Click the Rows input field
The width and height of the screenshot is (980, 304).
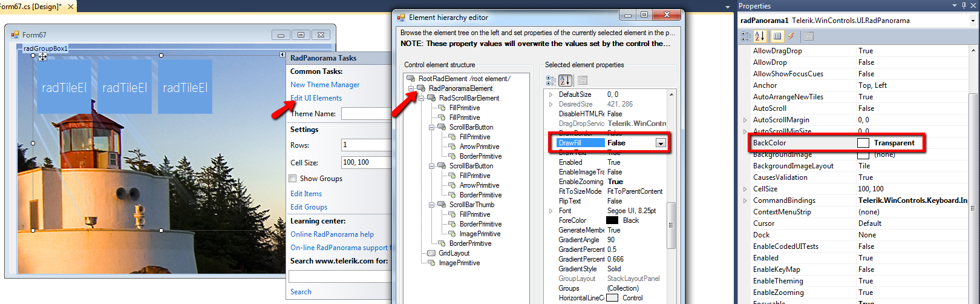coord(367,145)
